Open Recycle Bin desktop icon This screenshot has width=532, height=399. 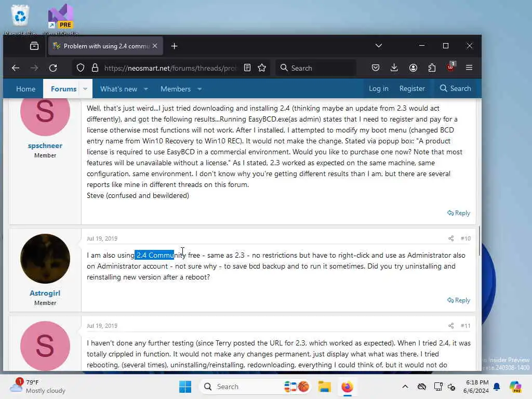click(20, 19)
